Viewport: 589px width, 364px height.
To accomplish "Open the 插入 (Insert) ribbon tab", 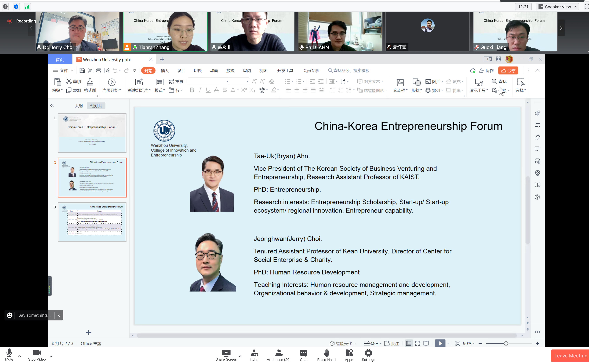I will (x=164, y=71).
